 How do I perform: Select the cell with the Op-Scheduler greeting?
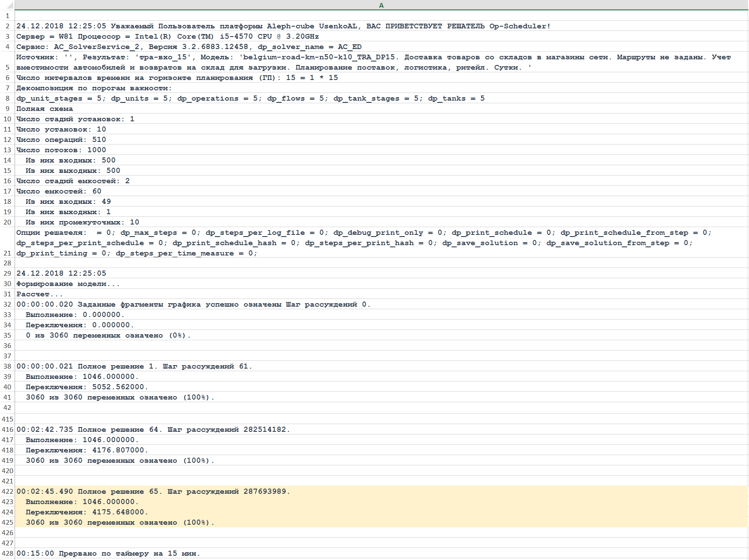click(283, 26)
